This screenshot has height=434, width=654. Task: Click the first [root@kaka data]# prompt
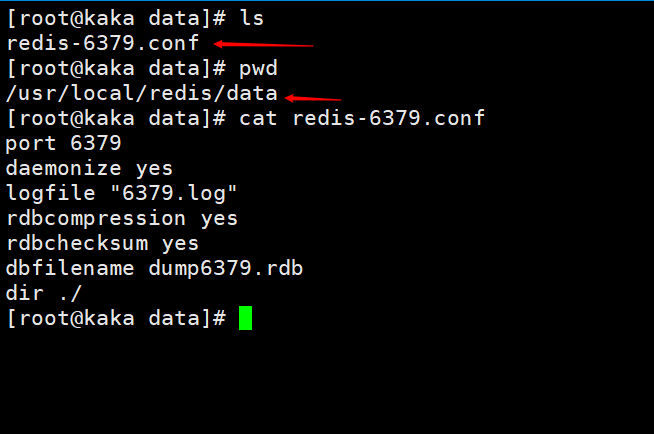(x=116, y=19)
